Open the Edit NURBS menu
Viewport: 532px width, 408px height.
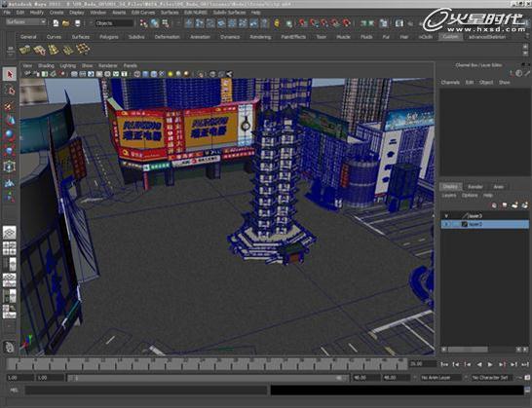coord(196,13)
